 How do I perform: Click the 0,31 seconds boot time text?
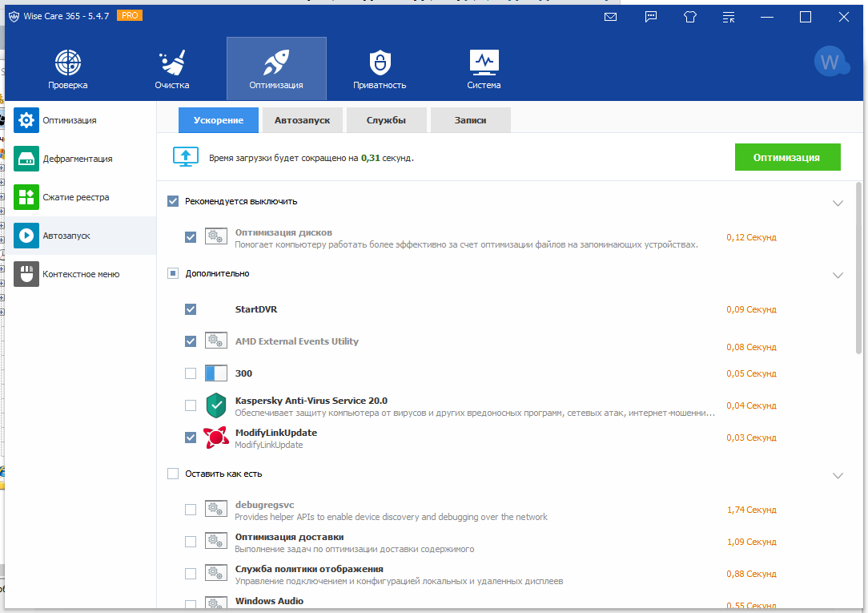tap(311, 158)
